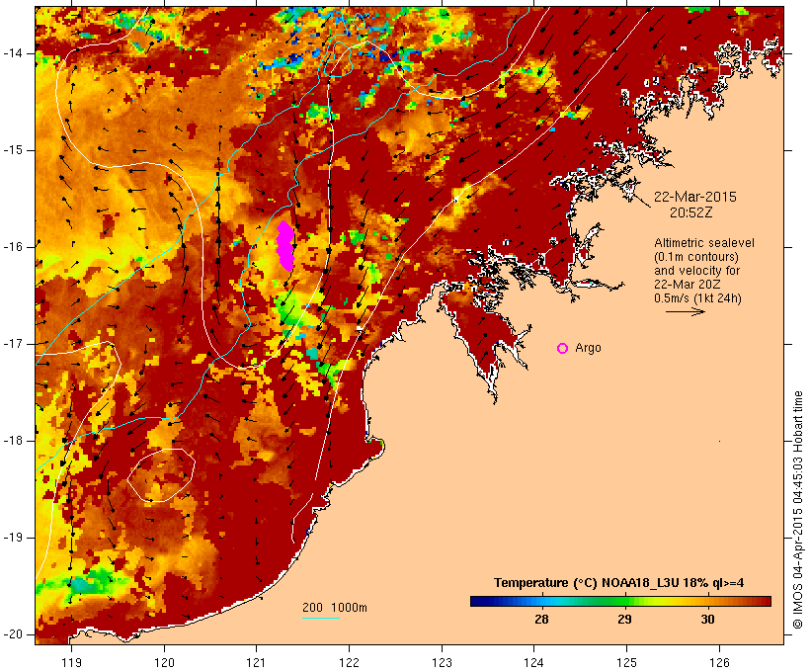Click the velocity scale reference arrow
Image resolution: width=810 pixels, height=672 pixels.
[x=686, y=311]
